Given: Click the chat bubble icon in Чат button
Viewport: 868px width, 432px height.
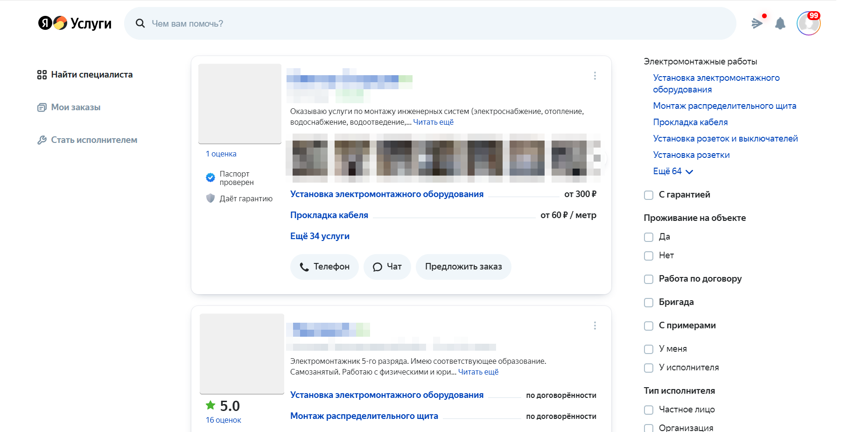Looking at the screenshot, I should pyautogui.click(x=378, y=266).
